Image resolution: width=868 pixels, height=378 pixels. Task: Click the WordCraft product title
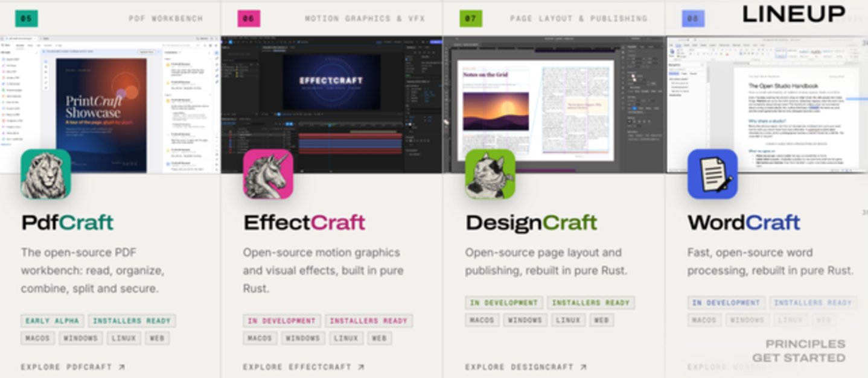point(744,222)
